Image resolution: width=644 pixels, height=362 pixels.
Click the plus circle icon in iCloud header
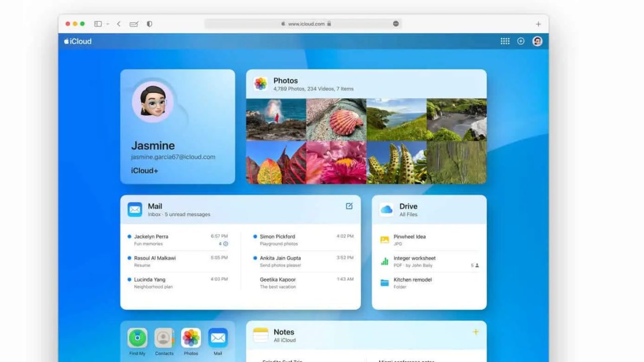tap(521, 41)
